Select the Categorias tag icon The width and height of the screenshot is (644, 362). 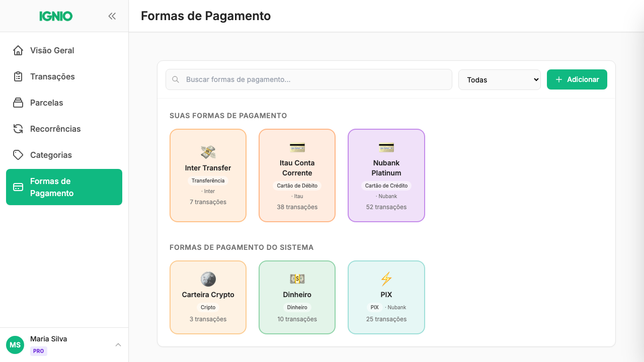pos(18,155)
